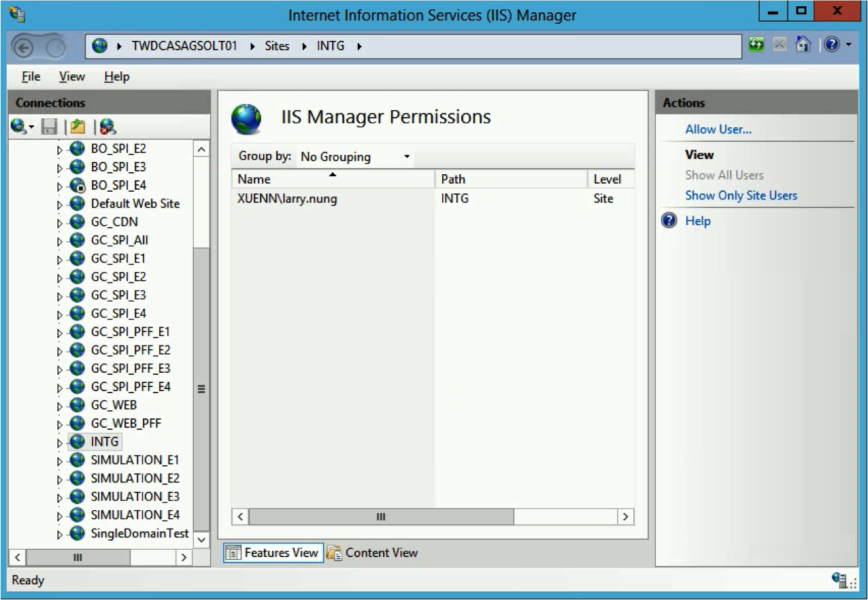The height and width of the screenshot is (600, 868).
Task: Switch to the Content View tab
Action: click(372, 553)
